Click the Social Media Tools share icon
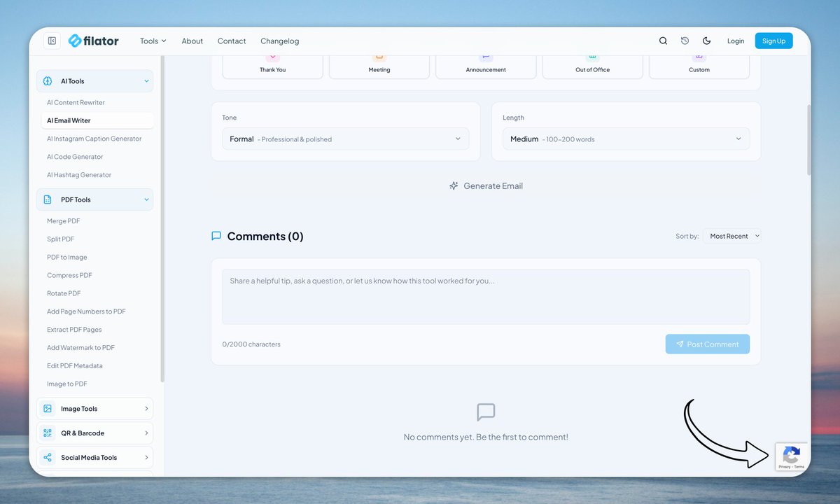The height and width of the screenshot is (504, 840). tap(48, 458)
